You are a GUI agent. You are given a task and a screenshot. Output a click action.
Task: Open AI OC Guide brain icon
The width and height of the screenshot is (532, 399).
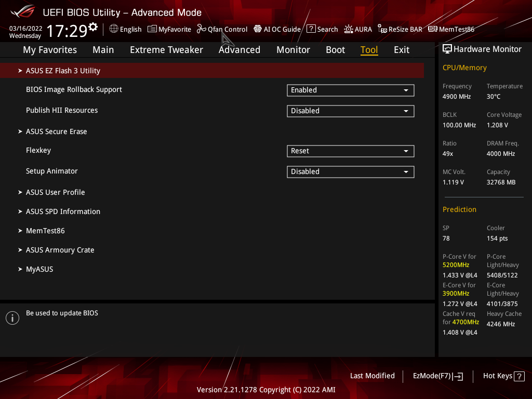click(x=258, y=29)
